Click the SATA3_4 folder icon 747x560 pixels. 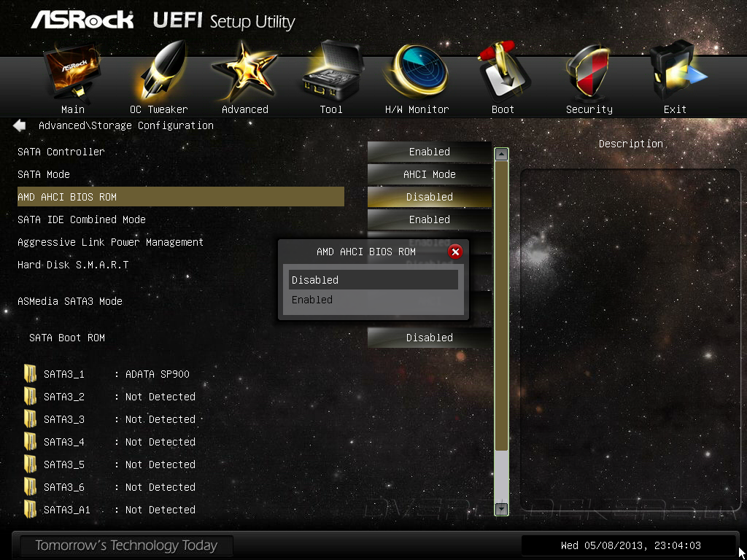[x=30, y=441]
